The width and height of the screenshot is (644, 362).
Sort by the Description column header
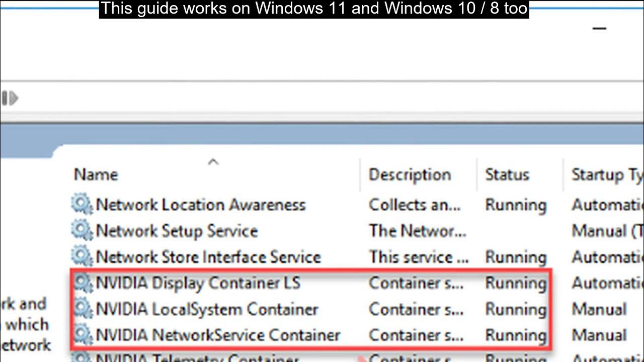(410, 174)
